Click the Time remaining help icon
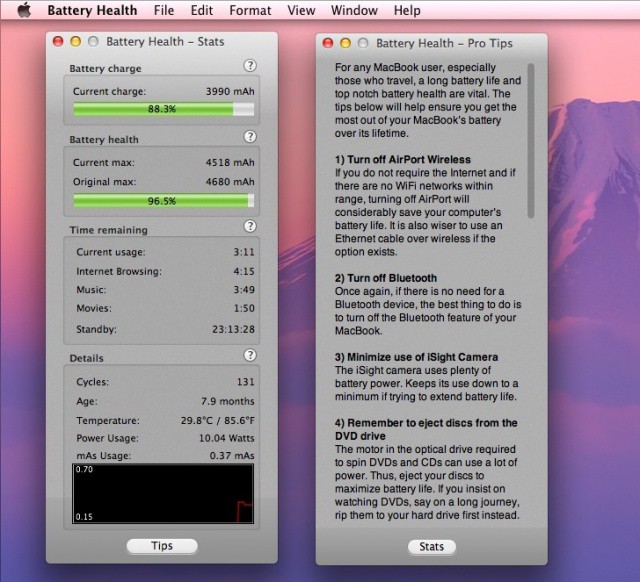 click(x=250, y=226)
